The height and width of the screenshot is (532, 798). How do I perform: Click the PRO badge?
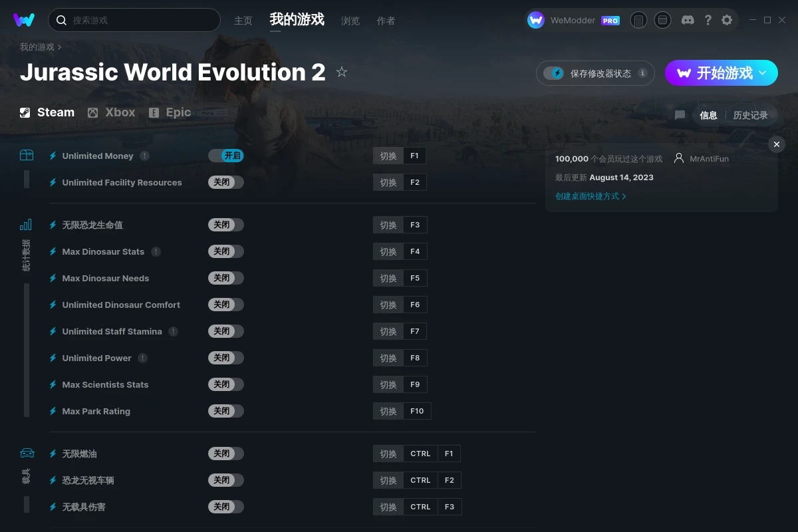[x=610, y=21]
